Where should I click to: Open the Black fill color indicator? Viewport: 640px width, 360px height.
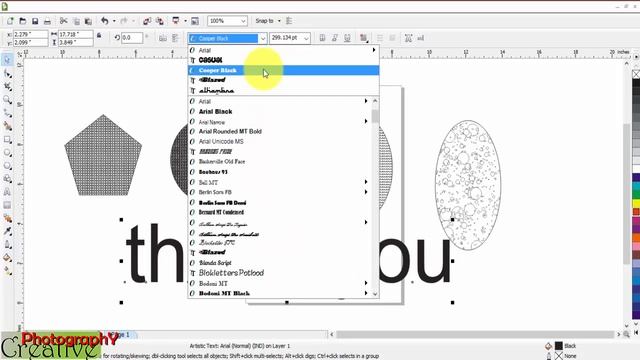point(559,346)
